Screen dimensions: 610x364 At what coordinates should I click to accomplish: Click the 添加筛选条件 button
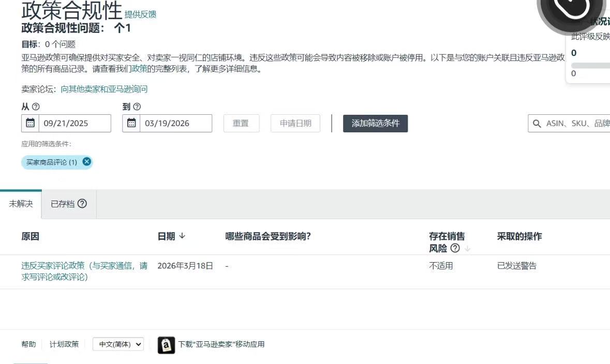375,124
